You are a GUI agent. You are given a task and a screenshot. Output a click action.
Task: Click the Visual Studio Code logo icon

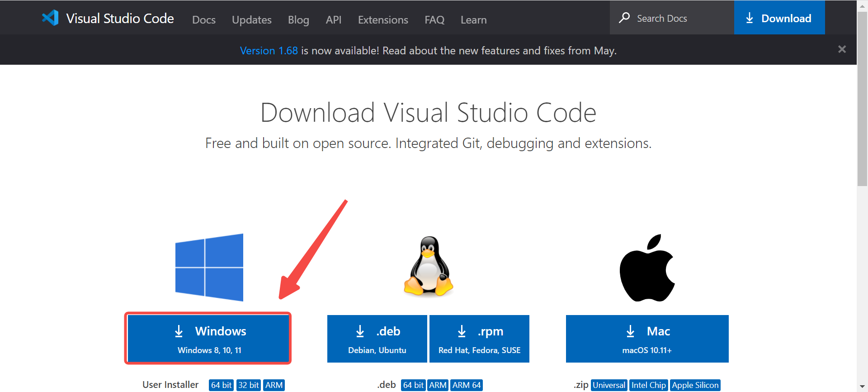coord(50,18)
